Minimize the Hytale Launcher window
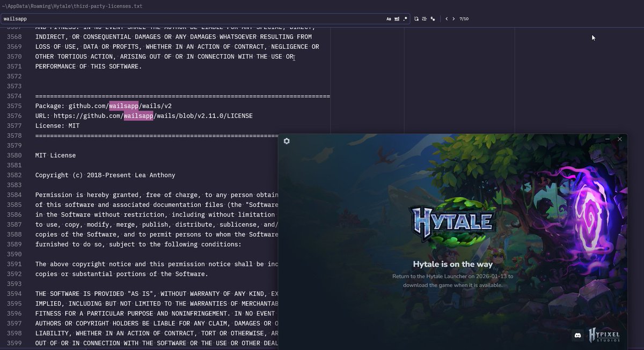Screen dimensions: 644x350 point(608,139)
